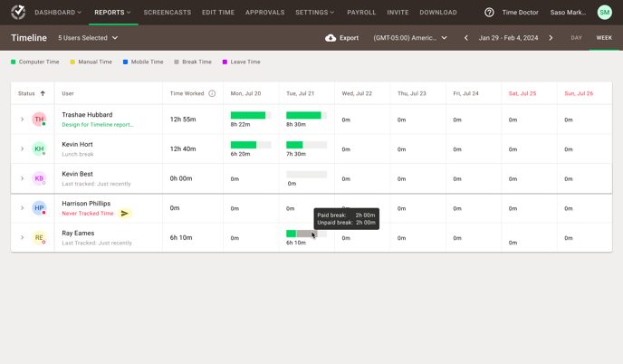623x364 pixels.
Task: Click Kevin Best's KB avatar
Action: pyautogui.click(x=39, y=178)
